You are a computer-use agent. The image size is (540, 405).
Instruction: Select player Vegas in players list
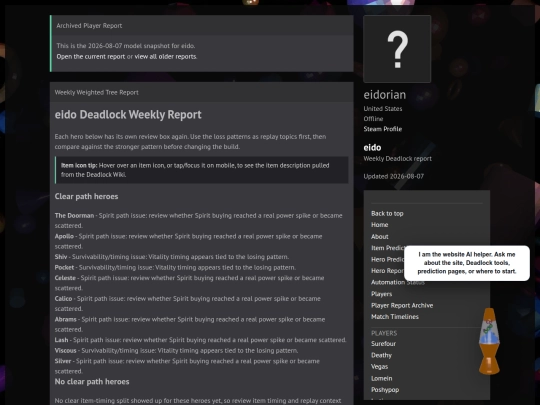click(x=380, y=367)
